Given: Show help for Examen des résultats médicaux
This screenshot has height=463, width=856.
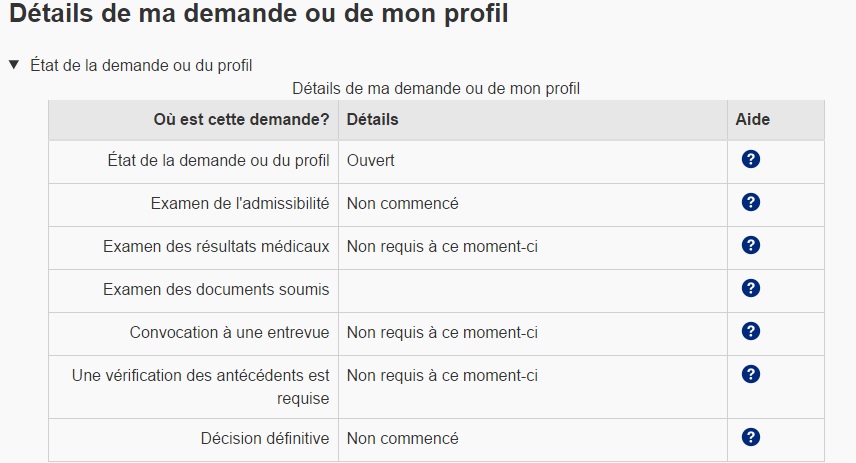Looking at the screenshot, I should 751,245.
